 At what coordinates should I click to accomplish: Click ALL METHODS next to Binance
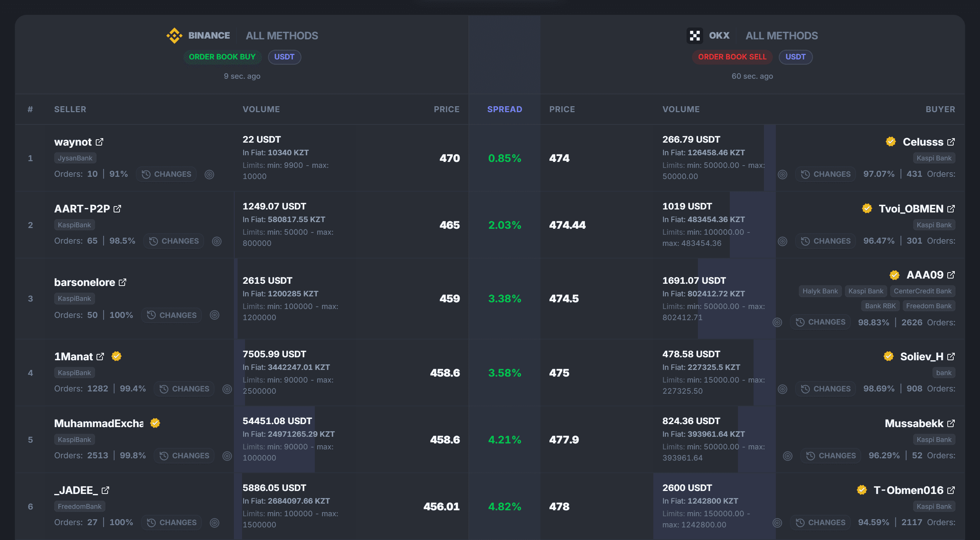coord(282,36)
